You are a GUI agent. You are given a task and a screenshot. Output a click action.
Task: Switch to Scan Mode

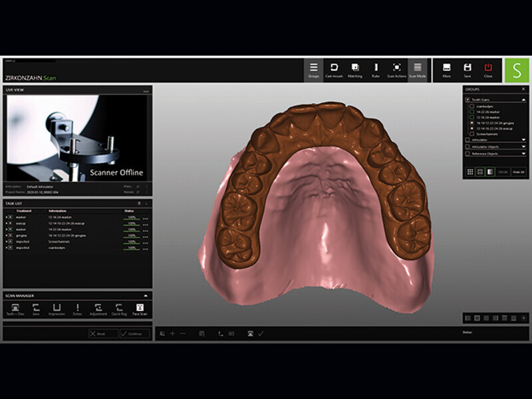point(418,70)
